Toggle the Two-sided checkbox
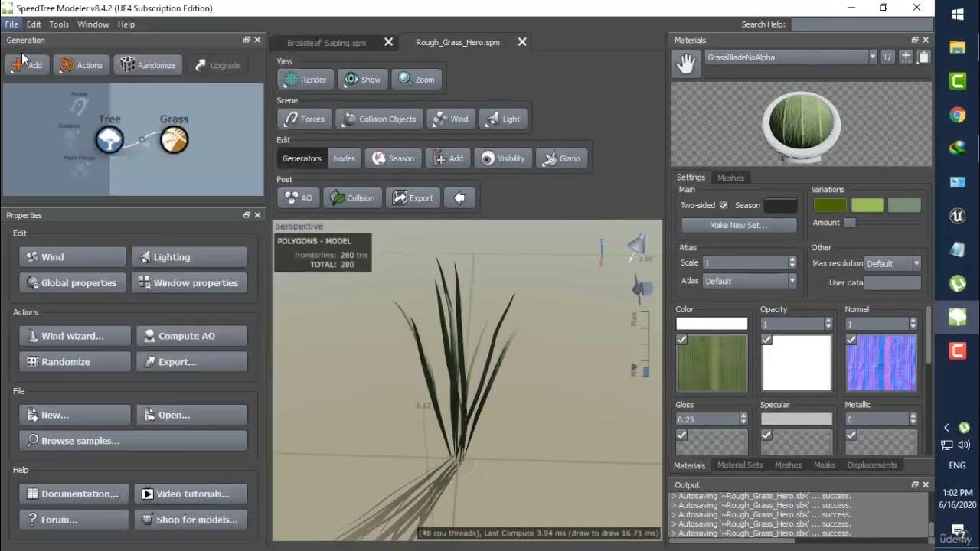The width and height of the screenshot is (980, 551). [724, 205]
